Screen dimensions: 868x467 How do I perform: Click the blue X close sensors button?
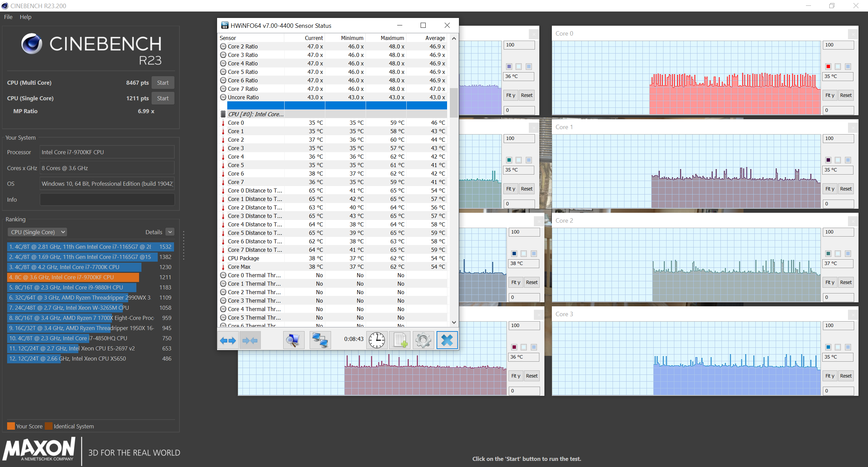[447, 340]
